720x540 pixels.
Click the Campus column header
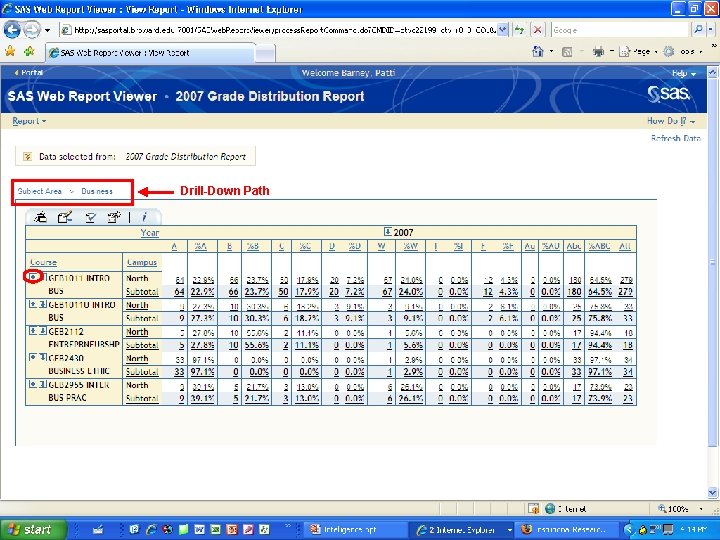[142, 262]
